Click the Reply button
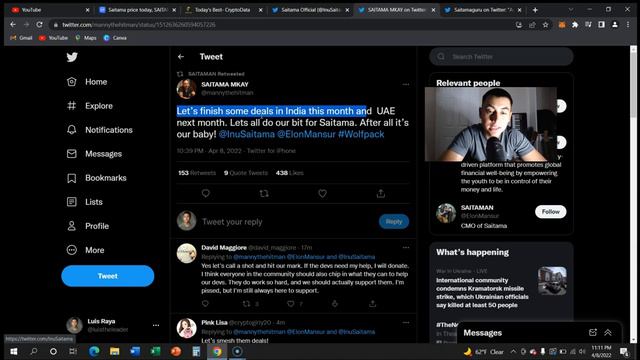Viewport: 640px width, 360px height. click(394, 222)
